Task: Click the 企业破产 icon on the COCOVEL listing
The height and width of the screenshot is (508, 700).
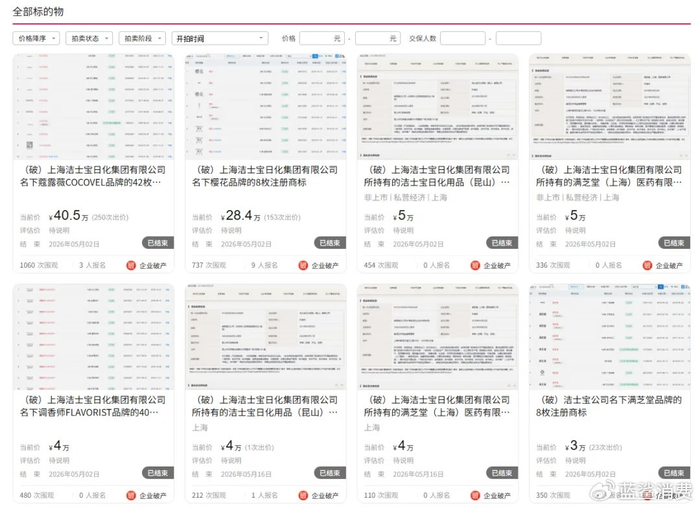Action: (x=131, y=266)
